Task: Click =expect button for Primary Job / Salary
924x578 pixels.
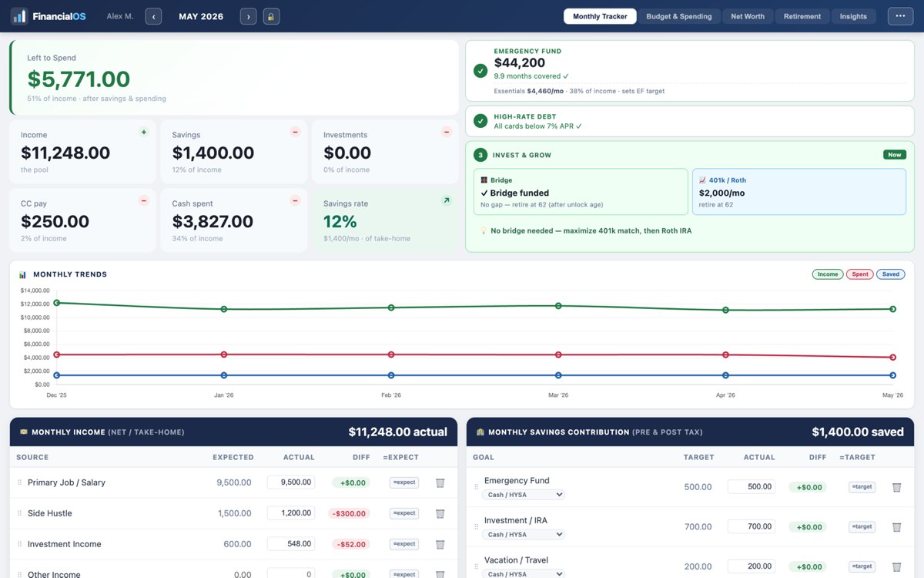Action: [404, 482]
